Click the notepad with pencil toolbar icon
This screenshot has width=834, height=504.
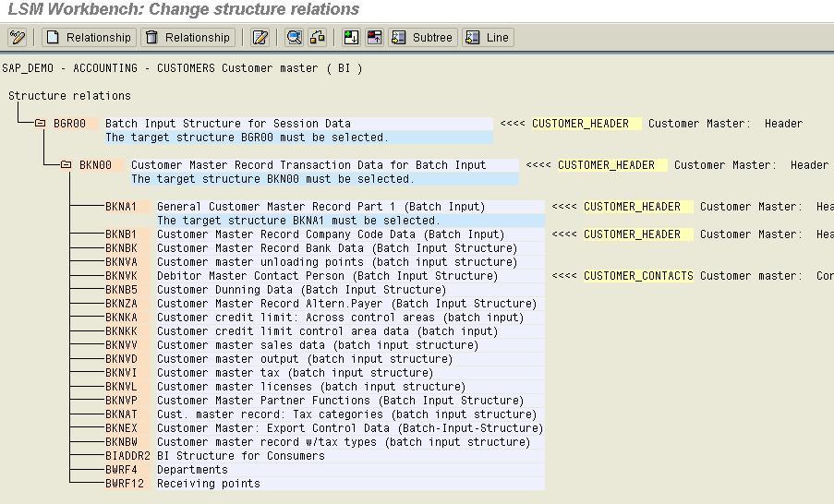point(260,38)
